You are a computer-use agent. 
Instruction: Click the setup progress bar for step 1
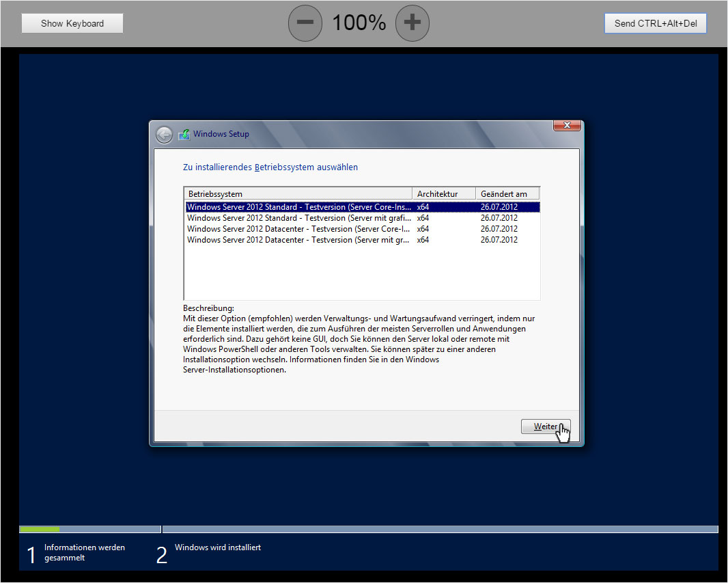[x=89, y=529]
